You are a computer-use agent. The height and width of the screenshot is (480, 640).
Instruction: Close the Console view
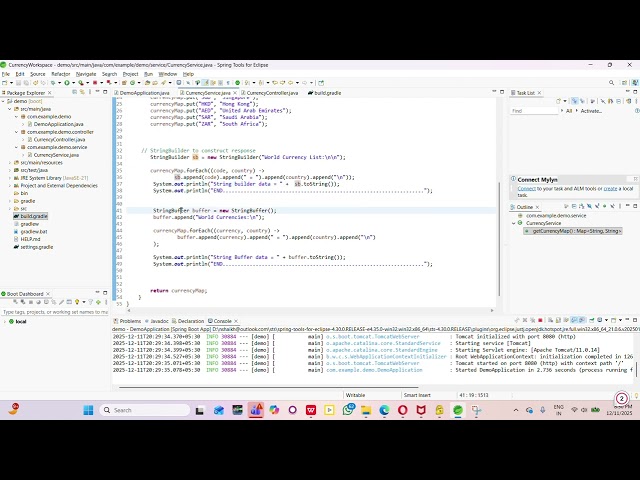coord(236,321)
